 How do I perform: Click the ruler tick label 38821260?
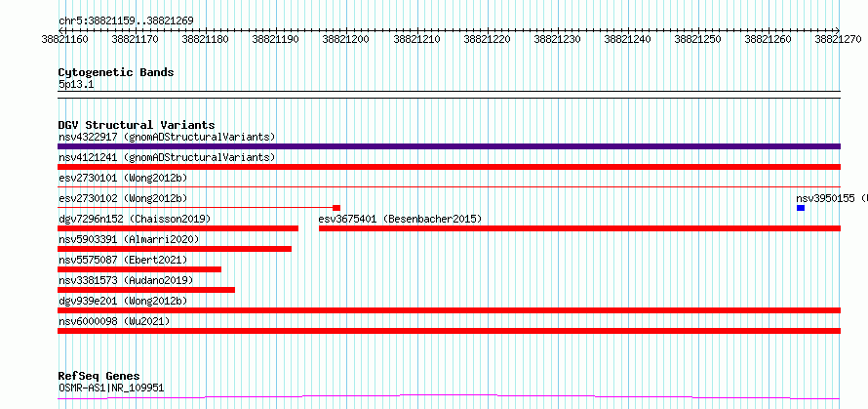tap(769, 39)
